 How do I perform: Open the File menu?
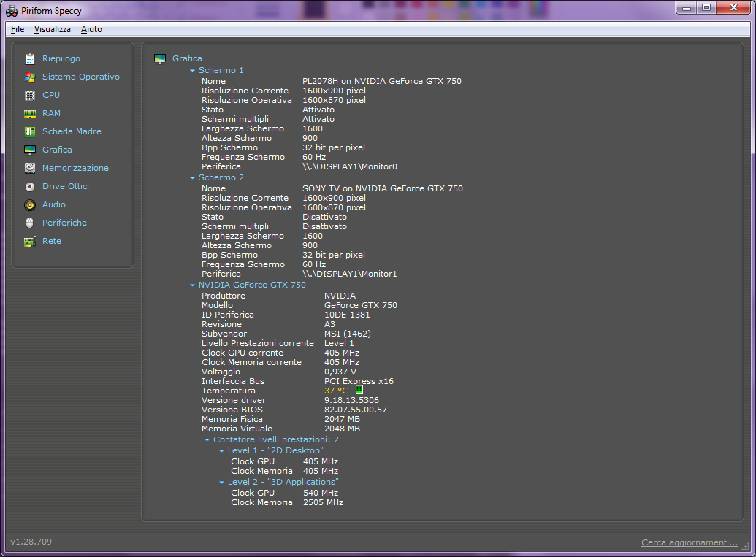click(x=18, y=29)
